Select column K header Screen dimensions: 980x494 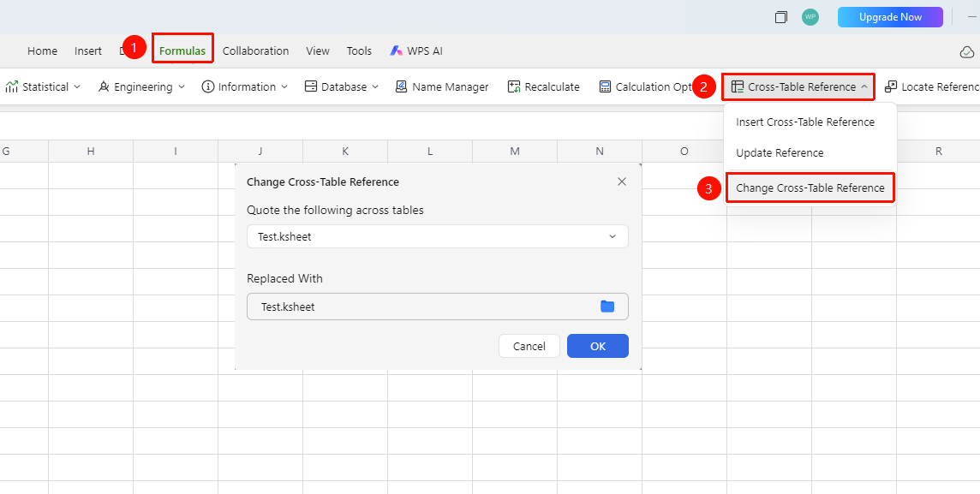tap(345, 152)
